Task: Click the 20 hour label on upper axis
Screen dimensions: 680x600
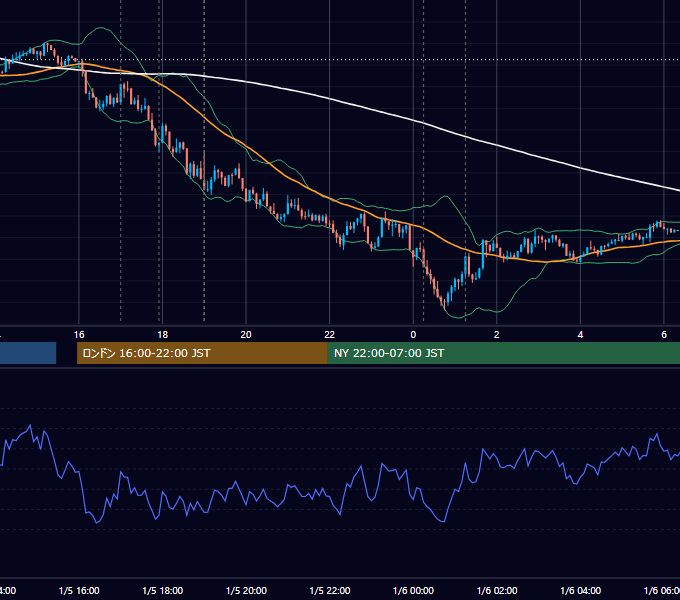Action: 246,335
